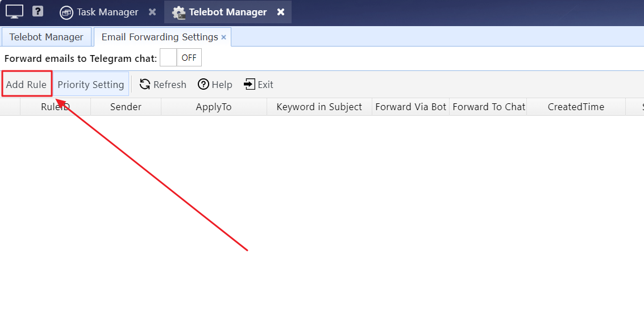
Task: Click the desktop monitor icon
Action: (x=14, y=11)
